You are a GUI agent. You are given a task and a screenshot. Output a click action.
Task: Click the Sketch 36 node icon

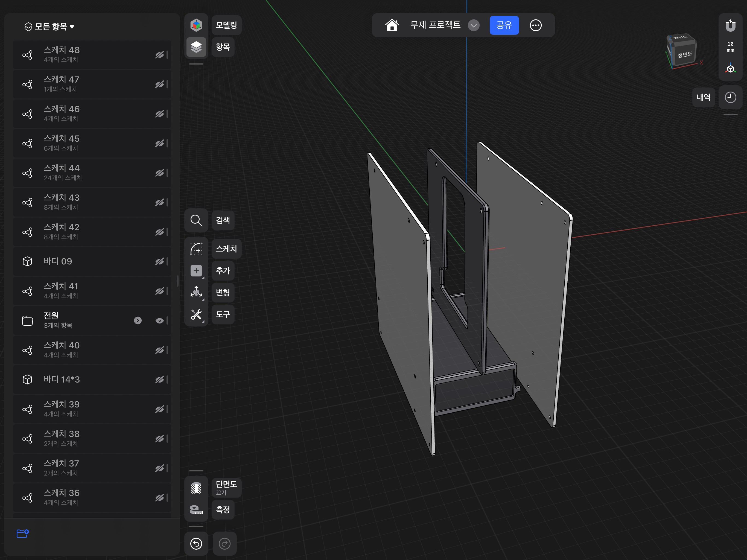point(27,498)
